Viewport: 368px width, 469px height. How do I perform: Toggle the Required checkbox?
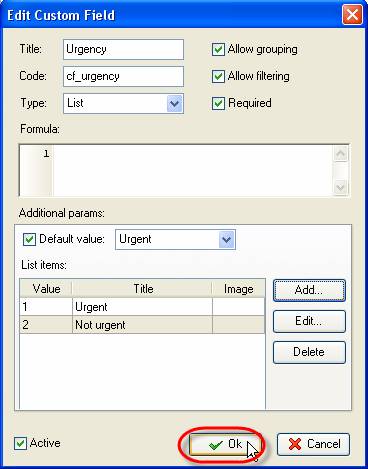tap(218, 104)
